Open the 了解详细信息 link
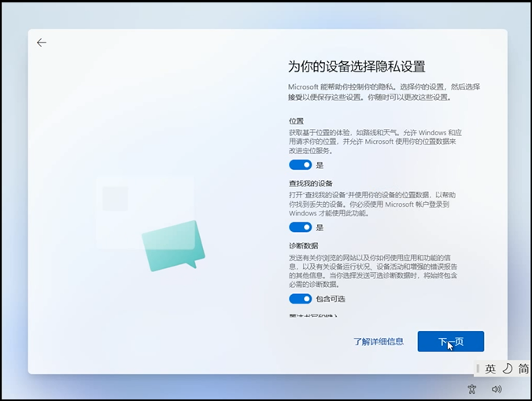Viewport: 532px width, 401px height. pos(378,341)
